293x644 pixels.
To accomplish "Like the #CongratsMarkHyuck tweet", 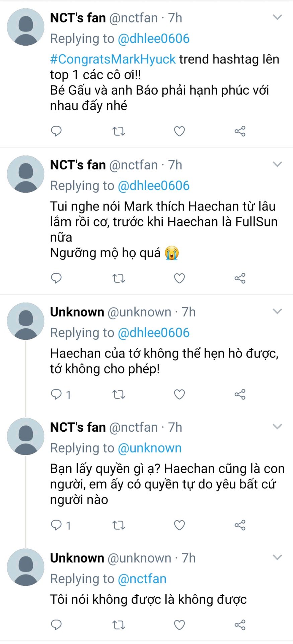I will click(179, 131).
